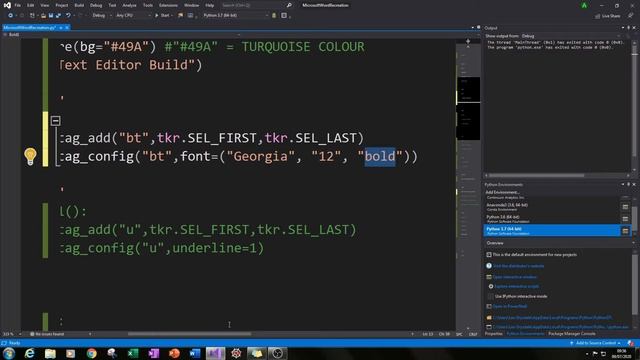This screenshot has height=360, width=640.
Task: Open PowerPoint from the taskbar
Action: tap(174, 353)
